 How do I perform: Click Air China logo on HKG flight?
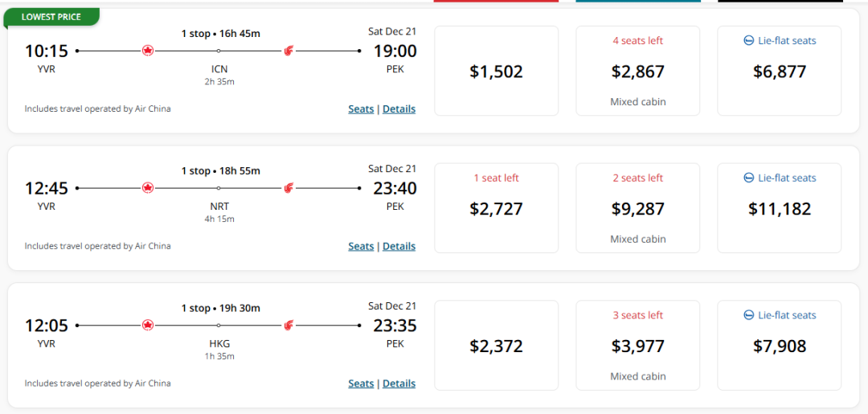289,326
